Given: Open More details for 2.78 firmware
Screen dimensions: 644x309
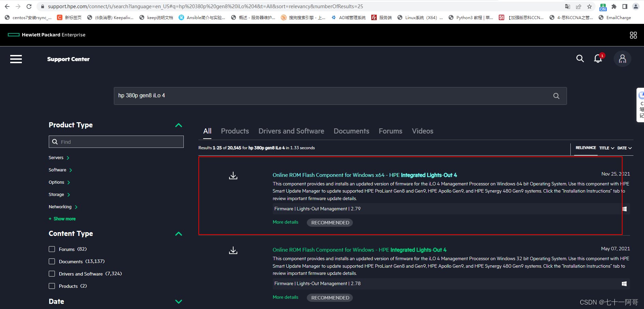Looking at the screenshot, I should point(285,297).
